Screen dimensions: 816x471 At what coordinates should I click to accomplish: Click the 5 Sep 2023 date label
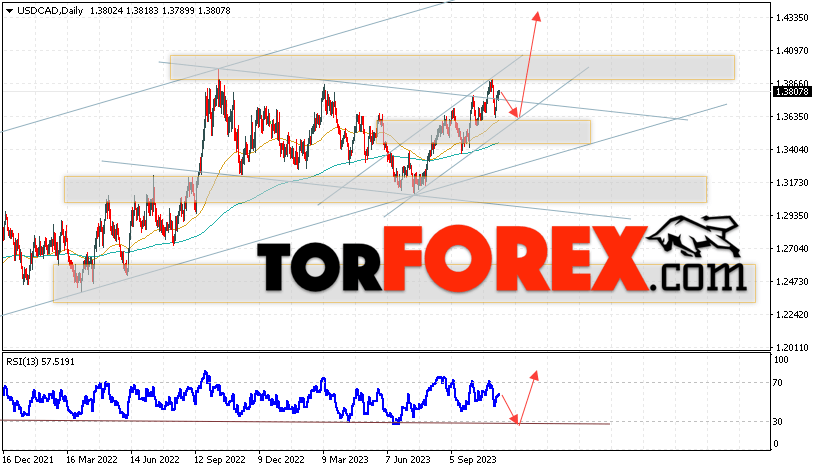click(x=473, y=460)
